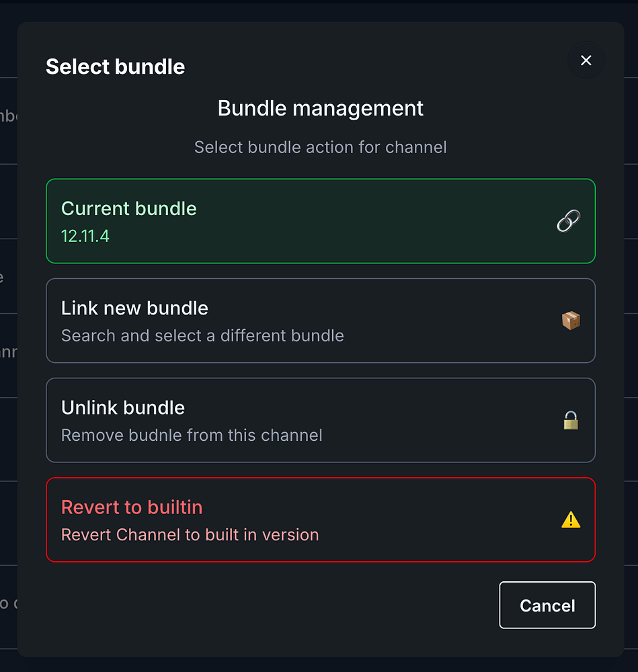Screen dimensions: 638x672
Task: Click "Remove budnle from this channel" description
Action: point(192,435)
